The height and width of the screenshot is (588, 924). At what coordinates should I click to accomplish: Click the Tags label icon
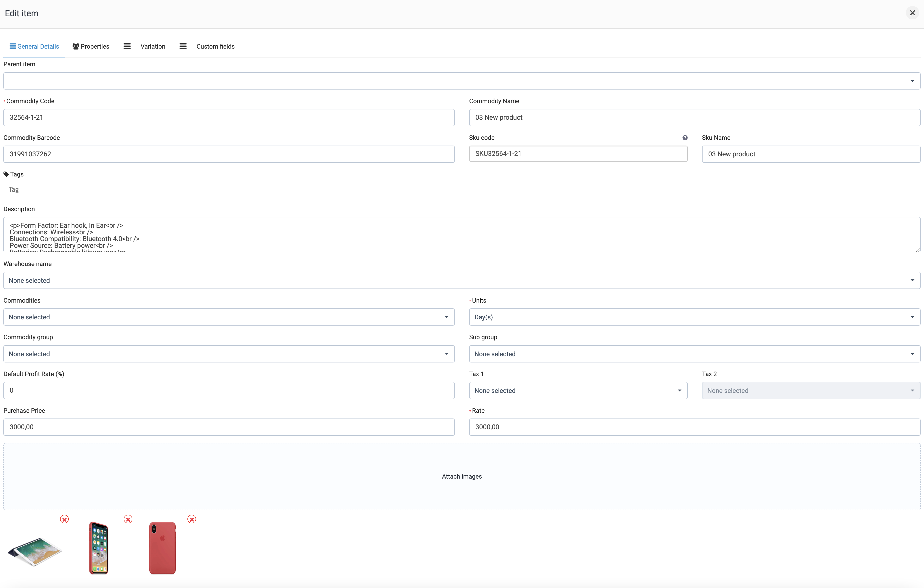pyautogui.click(x=6, y=174)
